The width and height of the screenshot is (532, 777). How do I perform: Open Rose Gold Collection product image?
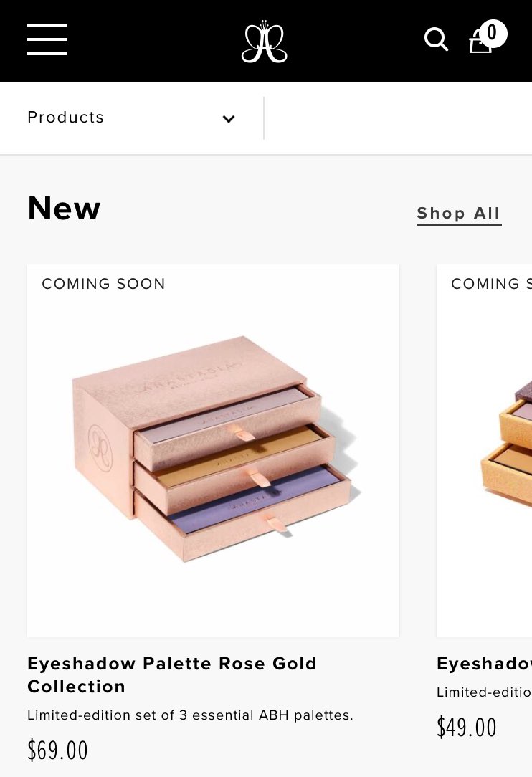[213, 450]
